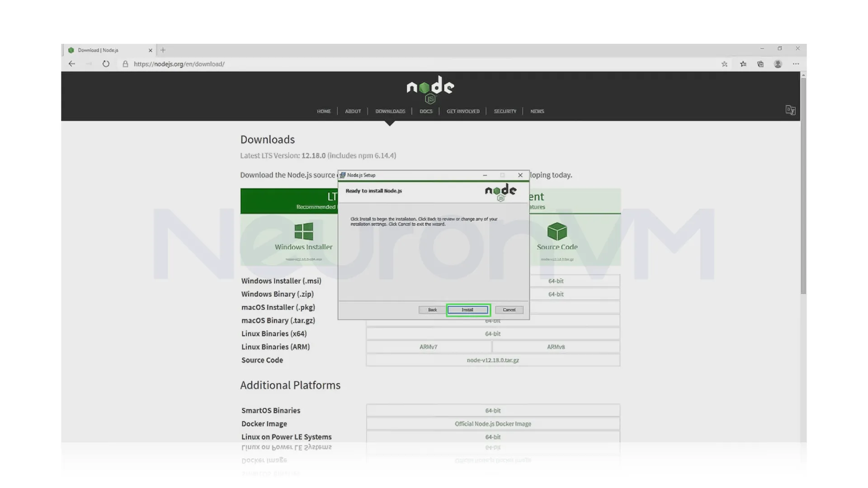This screenshot has height=488, width=868.
Task: Open the NEWS nav item
Action: point(537,111)
